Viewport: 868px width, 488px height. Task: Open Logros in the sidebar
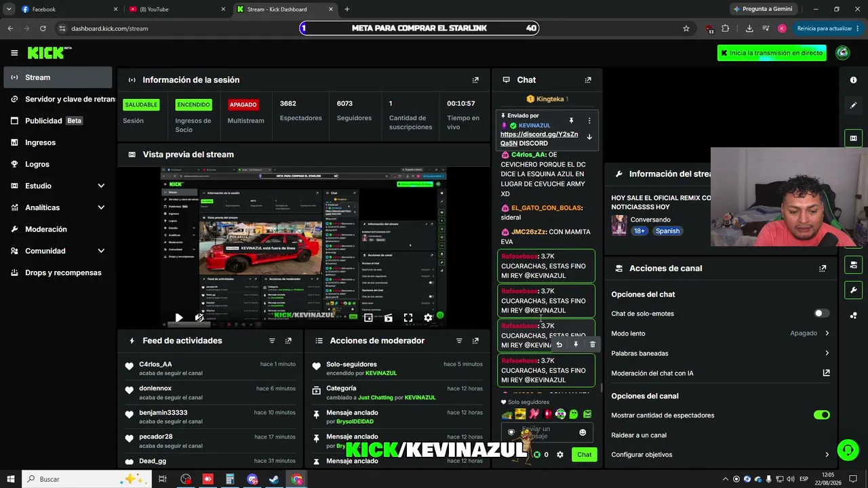[58, 164]
